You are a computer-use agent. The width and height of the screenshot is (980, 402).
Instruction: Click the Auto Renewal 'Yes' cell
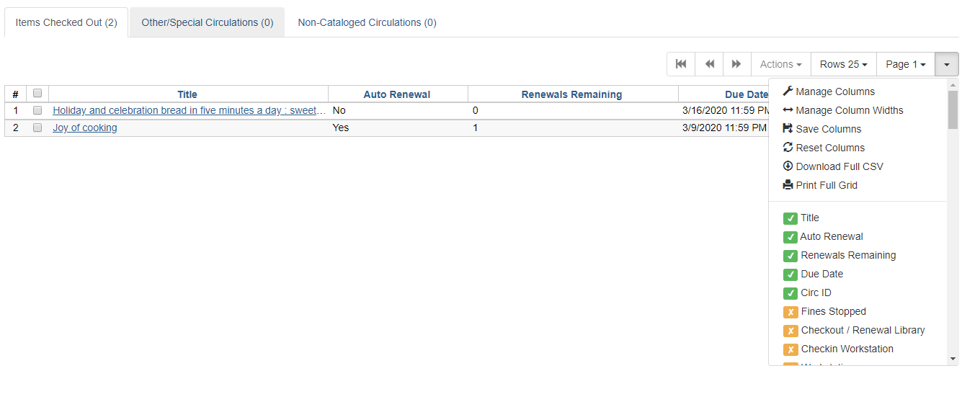click(x=398, y=128)
